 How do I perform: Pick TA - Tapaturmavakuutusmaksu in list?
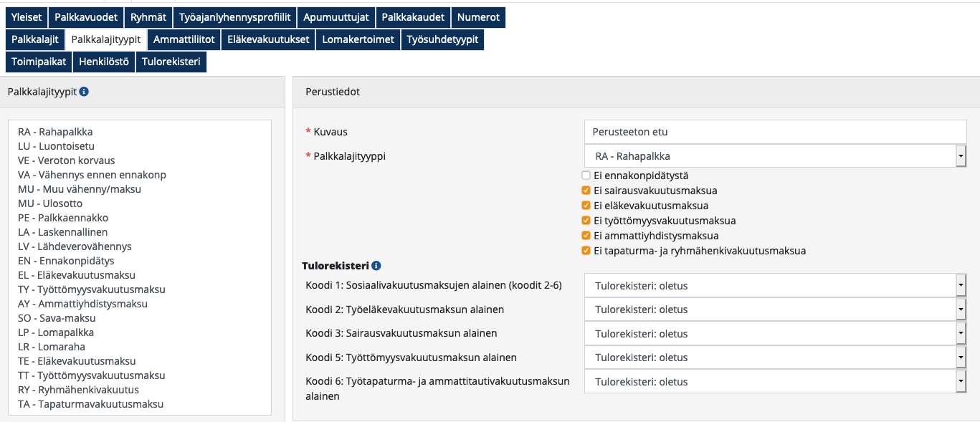pos(90,404)
